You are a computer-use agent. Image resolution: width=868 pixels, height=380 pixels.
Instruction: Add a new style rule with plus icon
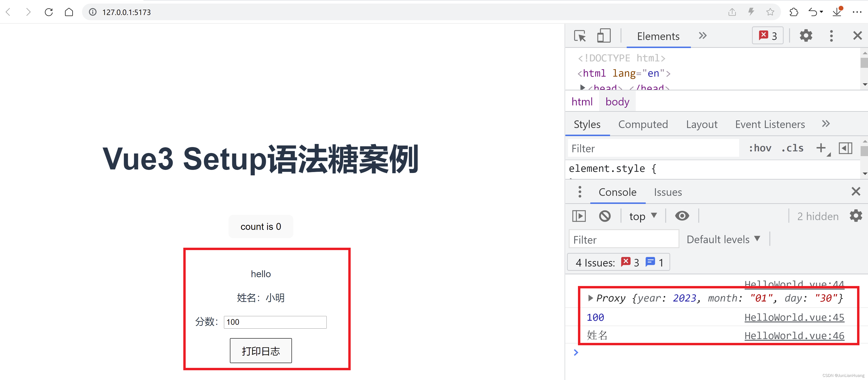tap(821, 148)
